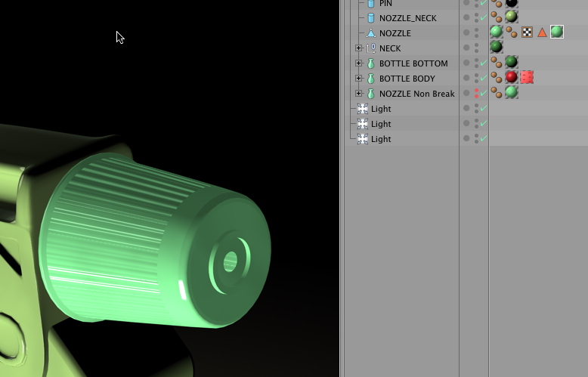Toggle the NOZZLE_NECK green enable checkmark
This screenshot has width=588, height=377.
483,18
